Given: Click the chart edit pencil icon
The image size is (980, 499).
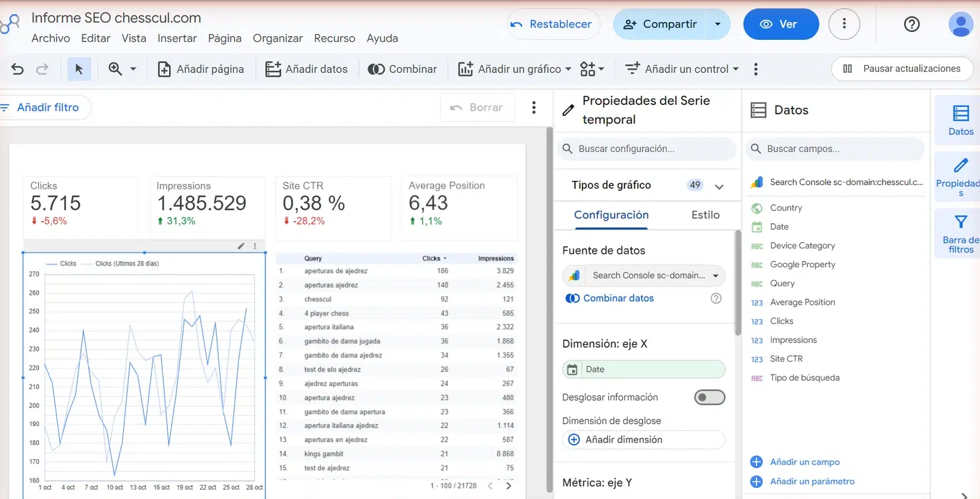Looking at the screenshot, I should click(x=241, y=246).
